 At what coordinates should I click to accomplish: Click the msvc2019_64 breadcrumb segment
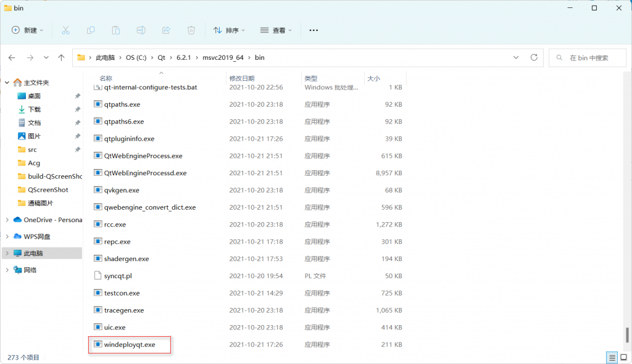pyautogui.click(x=223, y=57)
